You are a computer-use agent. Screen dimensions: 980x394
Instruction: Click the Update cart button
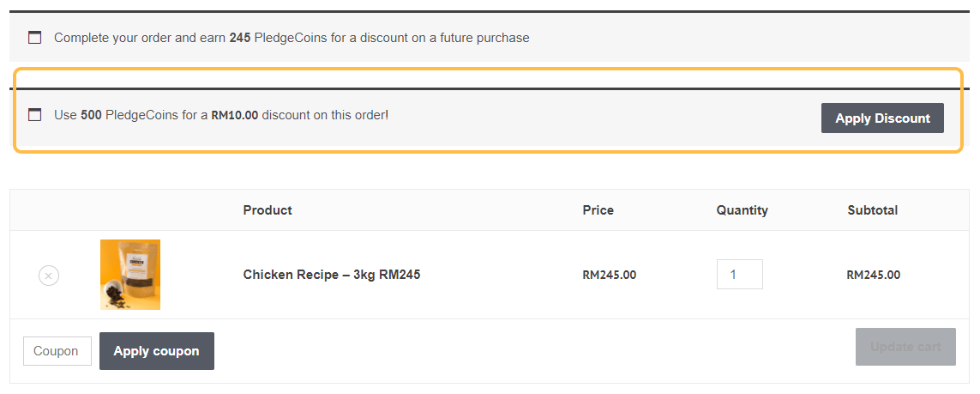[905, 347]
